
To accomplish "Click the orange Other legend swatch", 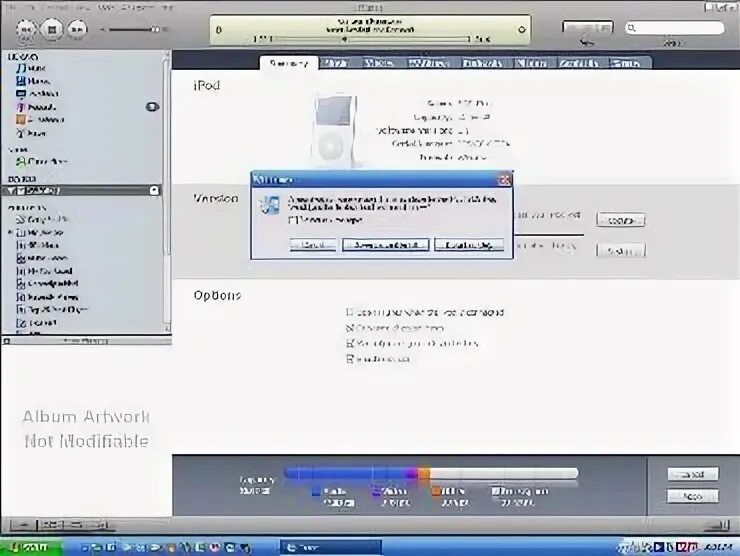I will [435, 491].
